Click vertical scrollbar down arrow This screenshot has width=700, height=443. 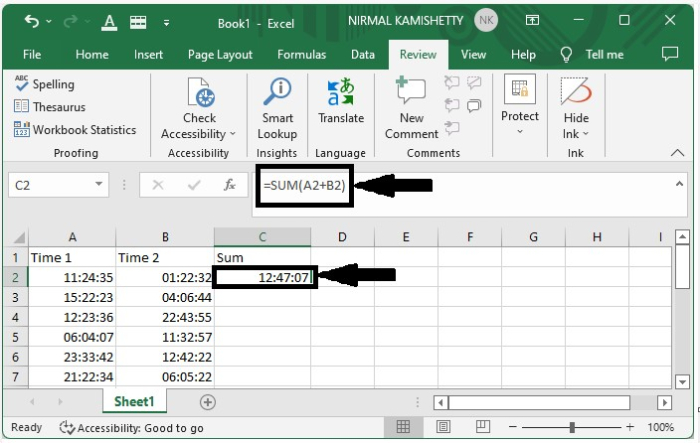tap(682, 381)
